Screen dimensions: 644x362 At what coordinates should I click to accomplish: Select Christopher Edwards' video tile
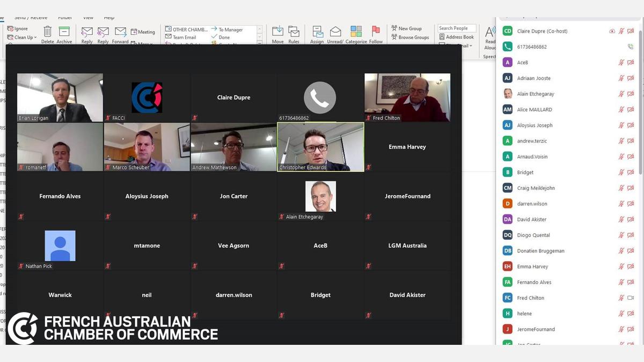point(320,146)
